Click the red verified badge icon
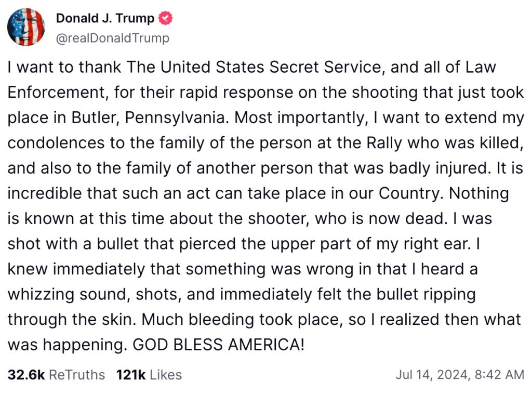Image resolution: width=532 pixels, height=393 pixels. tap(166, 18)
